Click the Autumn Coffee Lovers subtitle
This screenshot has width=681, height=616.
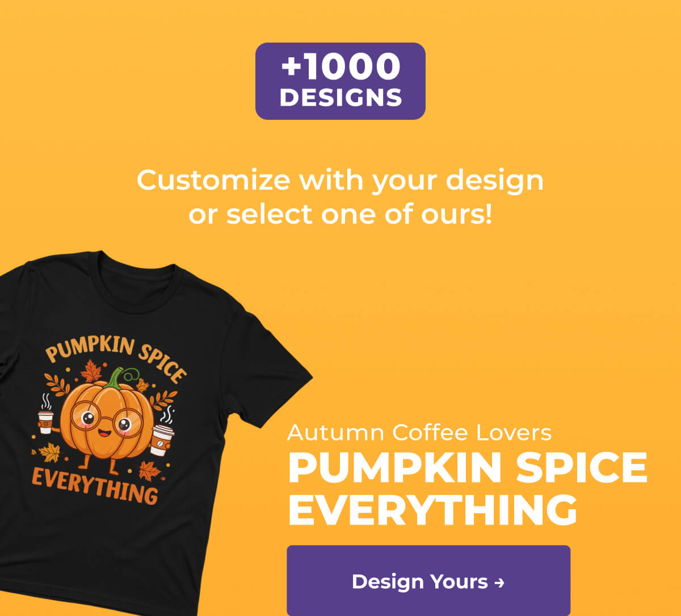[419, 433]
